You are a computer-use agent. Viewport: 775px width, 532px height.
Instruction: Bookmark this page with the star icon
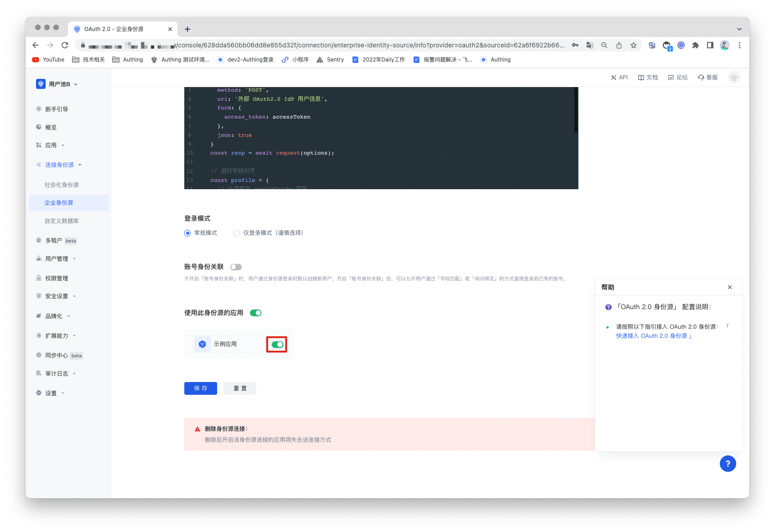point(634,45)
